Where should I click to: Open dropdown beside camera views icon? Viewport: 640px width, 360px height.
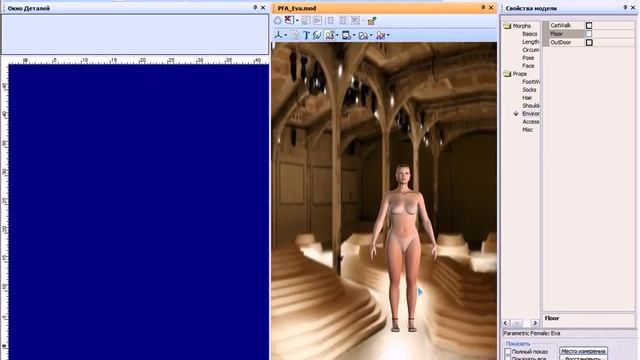(371, 35)
